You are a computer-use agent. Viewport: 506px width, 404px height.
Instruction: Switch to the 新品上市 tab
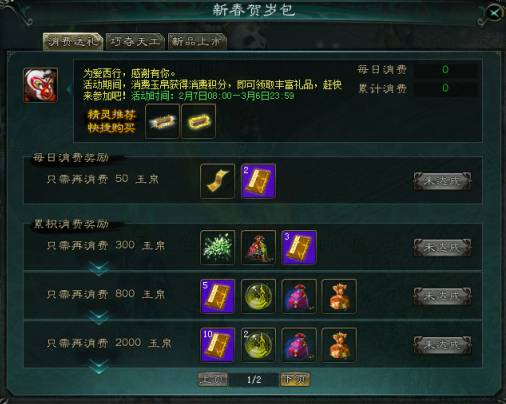(x=197, y=42)
